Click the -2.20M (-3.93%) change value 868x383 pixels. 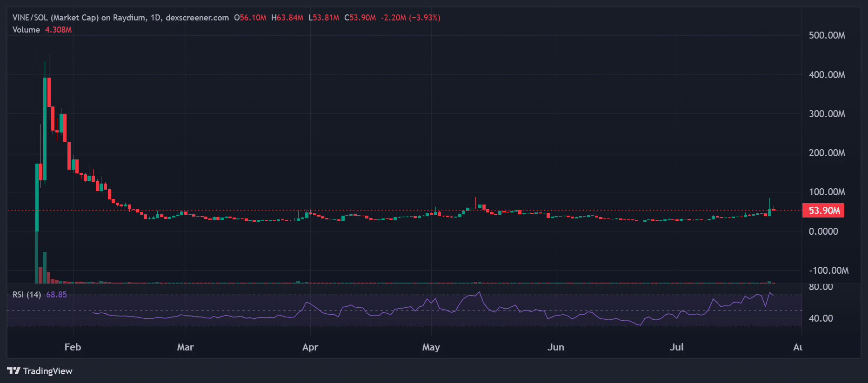(410, 18)
